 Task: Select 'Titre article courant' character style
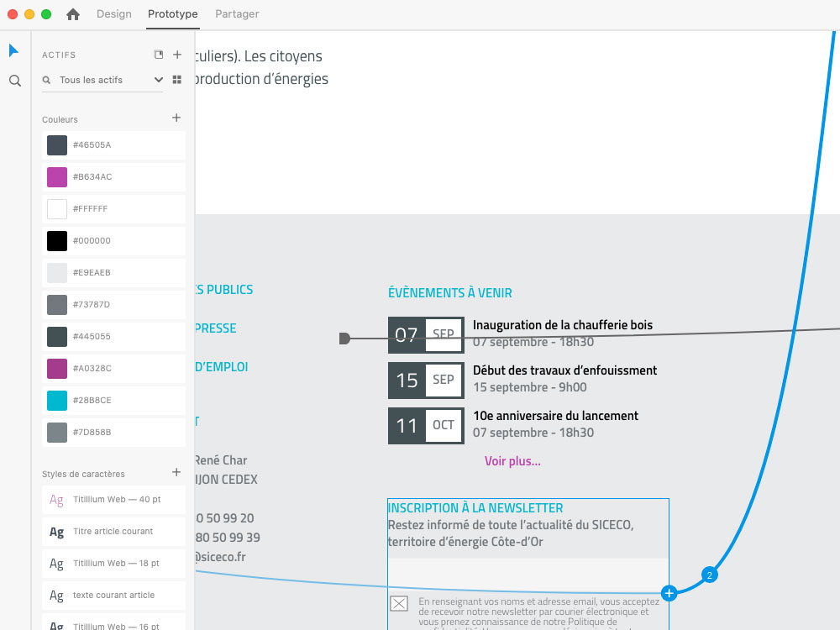113,532
